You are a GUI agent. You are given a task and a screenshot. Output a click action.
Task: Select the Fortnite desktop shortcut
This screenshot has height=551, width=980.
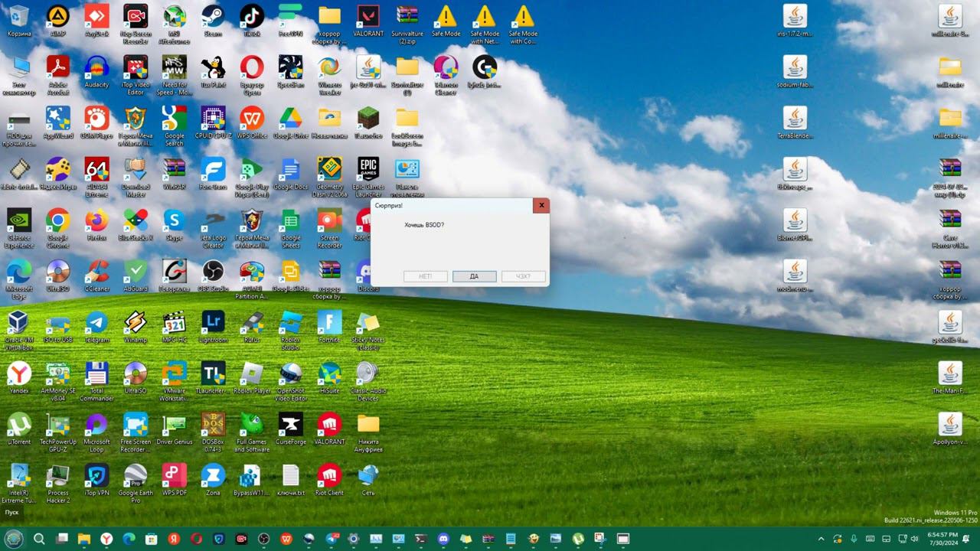(330, 327)
